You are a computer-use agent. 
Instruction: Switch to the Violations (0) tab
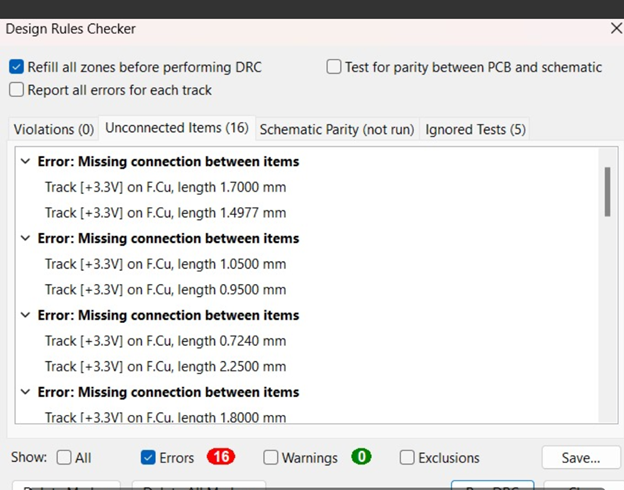point(52,129)
